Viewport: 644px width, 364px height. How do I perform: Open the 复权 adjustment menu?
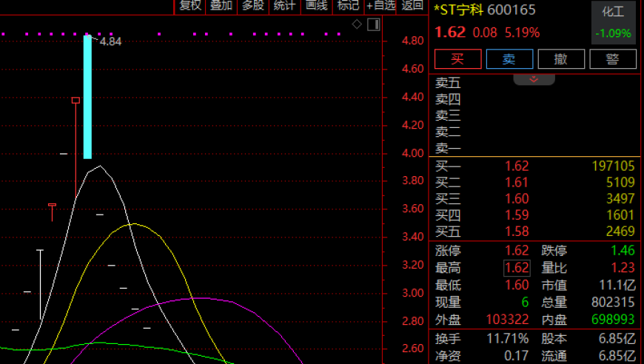point(190,6)
